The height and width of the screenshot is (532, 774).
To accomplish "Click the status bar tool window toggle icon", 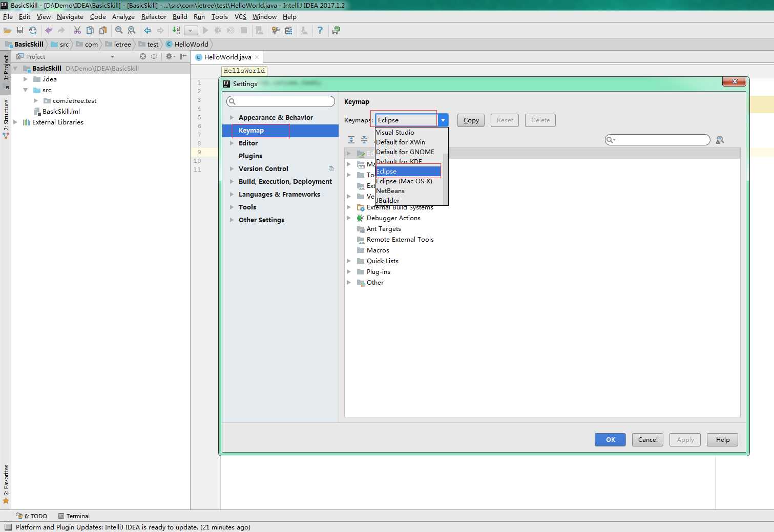I will pos(8,527).
